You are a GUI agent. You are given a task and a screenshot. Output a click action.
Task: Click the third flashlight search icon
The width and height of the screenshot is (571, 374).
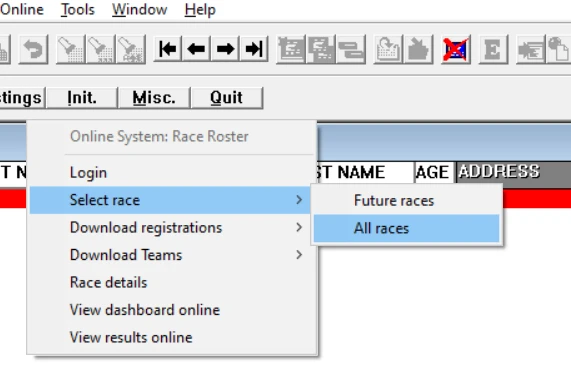[131, 49]
